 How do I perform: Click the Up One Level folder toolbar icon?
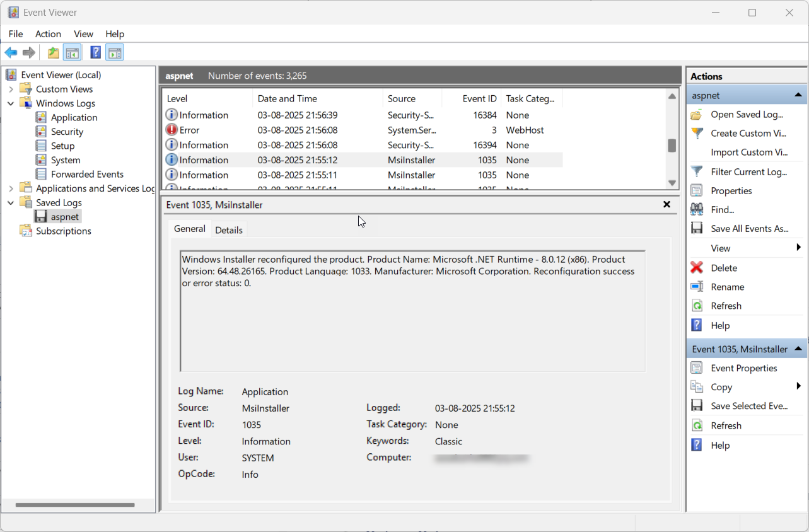click(x=54, y=53)
